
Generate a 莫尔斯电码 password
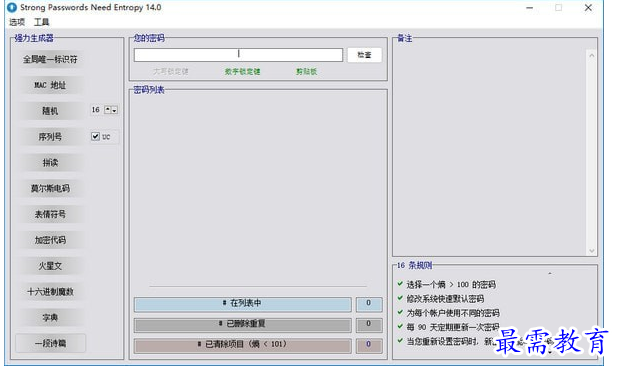[x=50, y=188]
